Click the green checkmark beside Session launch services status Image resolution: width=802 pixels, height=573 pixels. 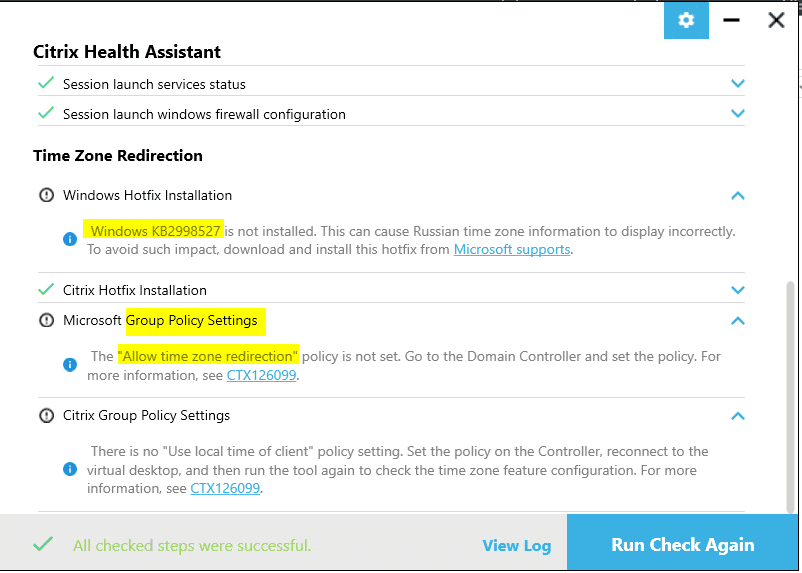pos(46,84)
